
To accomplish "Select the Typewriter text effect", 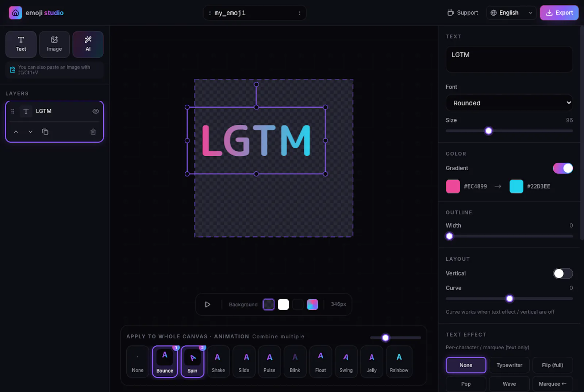I will pyautogui.click(x=509, y=365).
